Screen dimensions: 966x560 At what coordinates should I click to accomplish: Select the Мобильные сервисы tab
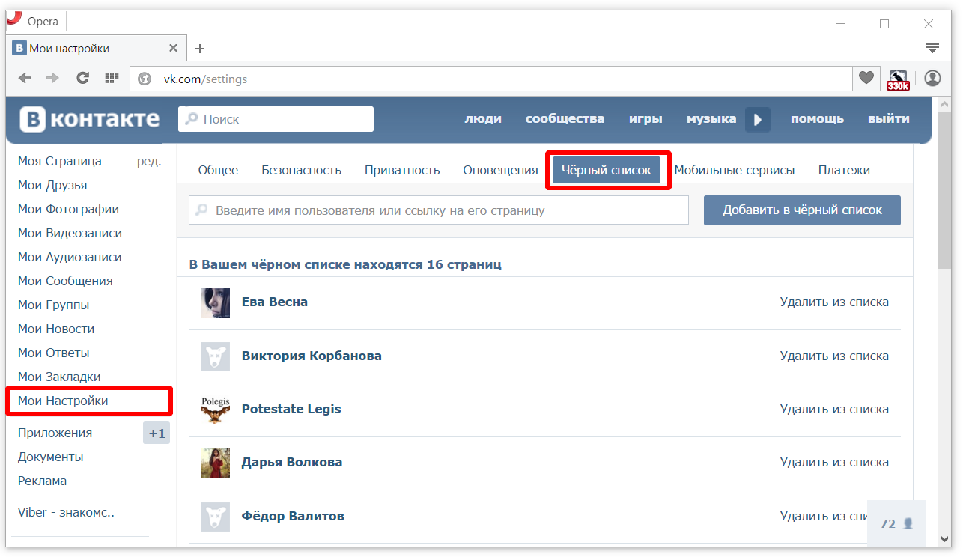[735, 170]
